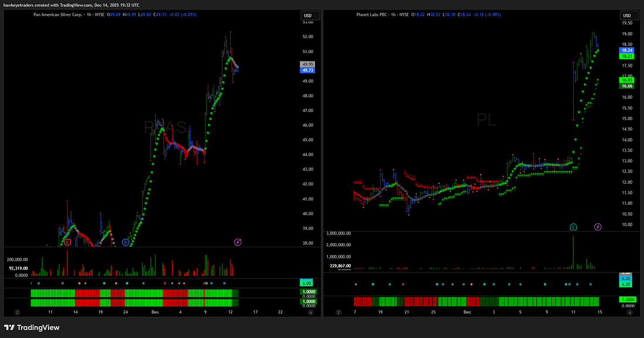This screenshot has width=644, height=338.
Task: Select the 92,319.00 volume label
Action: (19, 268)
